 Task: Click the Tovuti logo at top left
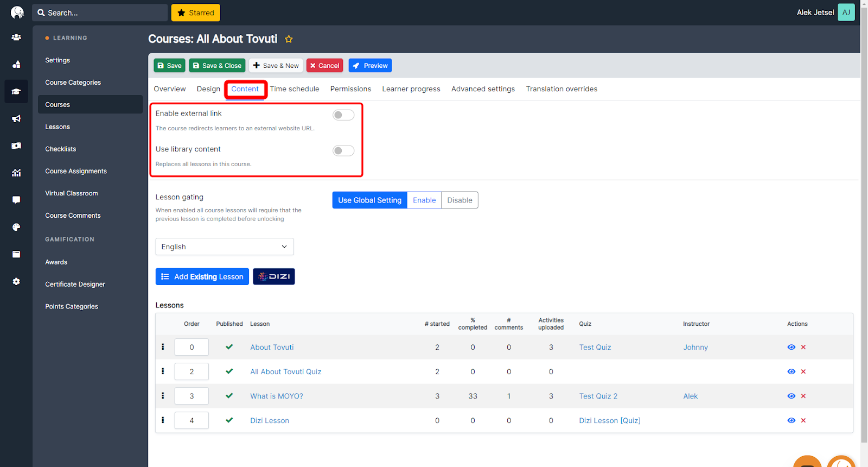pos(17,12)
